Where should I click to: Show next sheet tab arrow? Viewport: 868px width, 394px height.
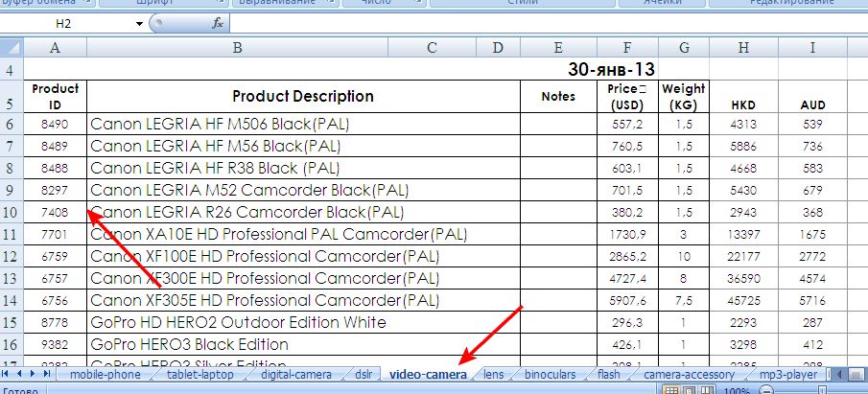32,374
